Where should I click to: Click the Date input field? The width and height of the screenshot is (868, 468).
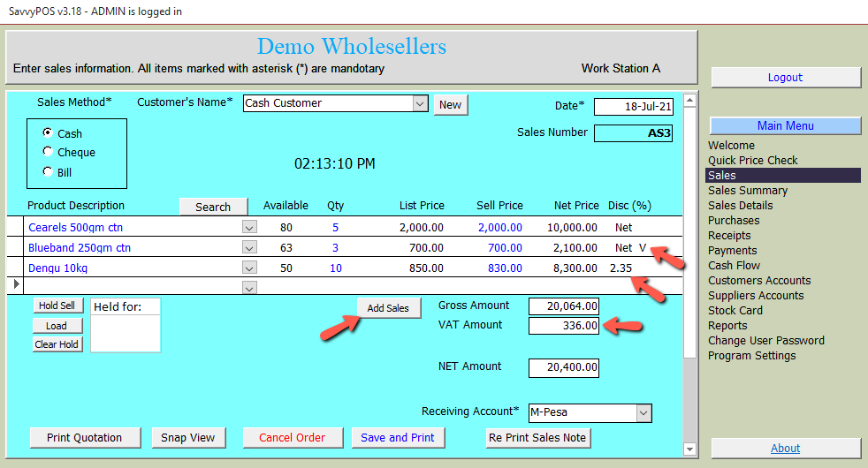(634, 107)
